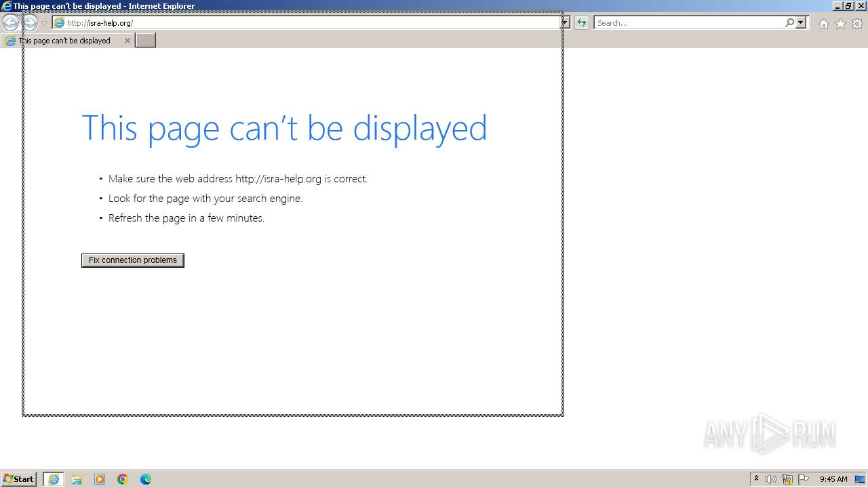Click 'Look for the page with your search engine'

(x=205, y=199)
